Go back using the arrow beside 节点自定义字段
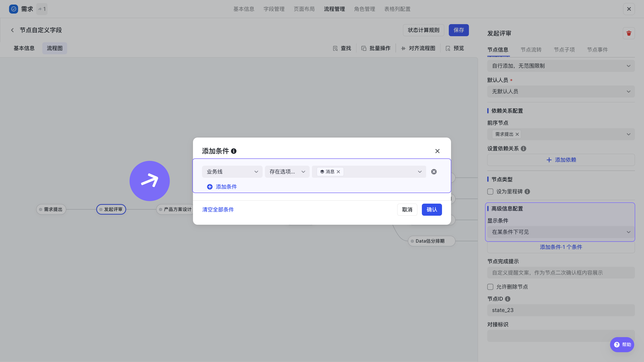Screen dimensions: 644x362 pos(12,30)
